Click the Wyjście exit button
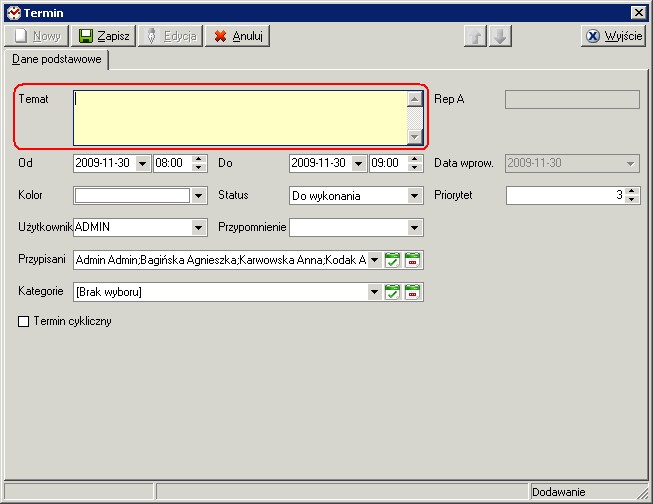This screenshot has width=653, height=504. coord(613,36)
